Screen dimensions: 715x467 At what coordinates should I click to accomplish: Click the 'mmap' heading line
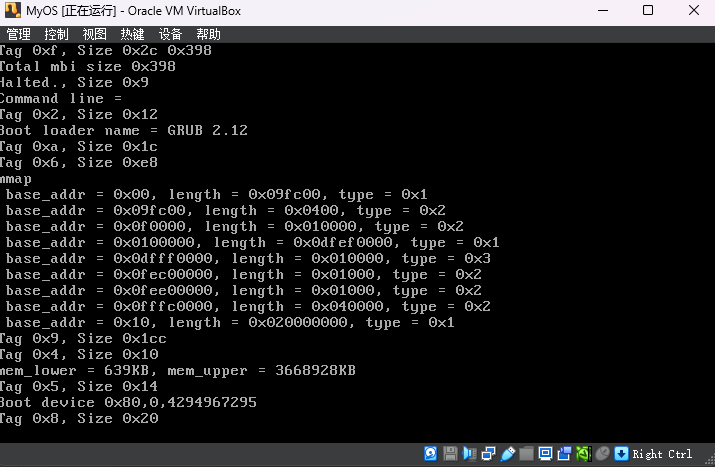point(16,179)
